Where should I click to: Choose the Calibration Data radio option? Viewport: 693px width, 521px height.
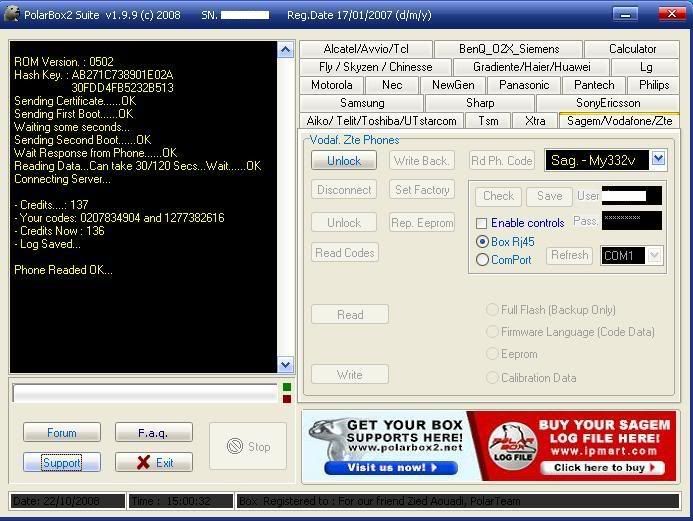point(492,378)
